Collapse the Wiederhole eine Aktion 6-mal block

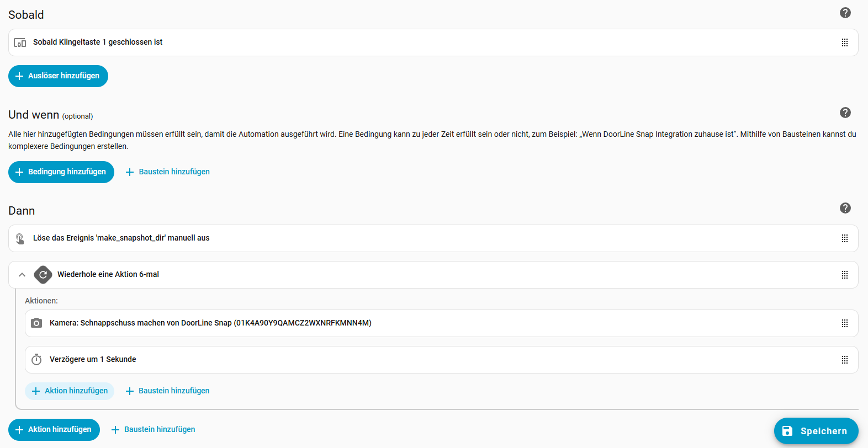point(22,275)
